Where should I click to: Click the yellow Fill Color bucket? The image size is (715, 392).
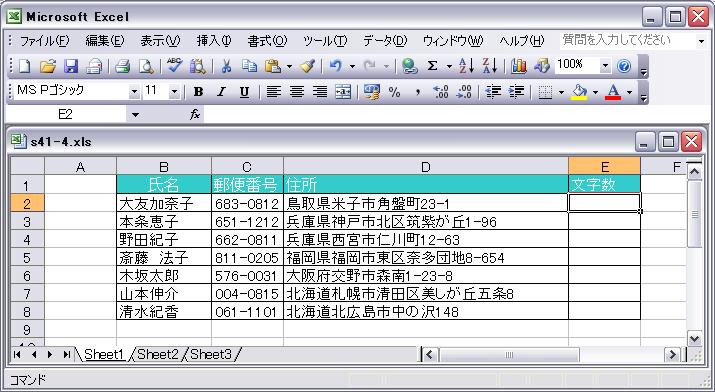[x=579, y=92]
